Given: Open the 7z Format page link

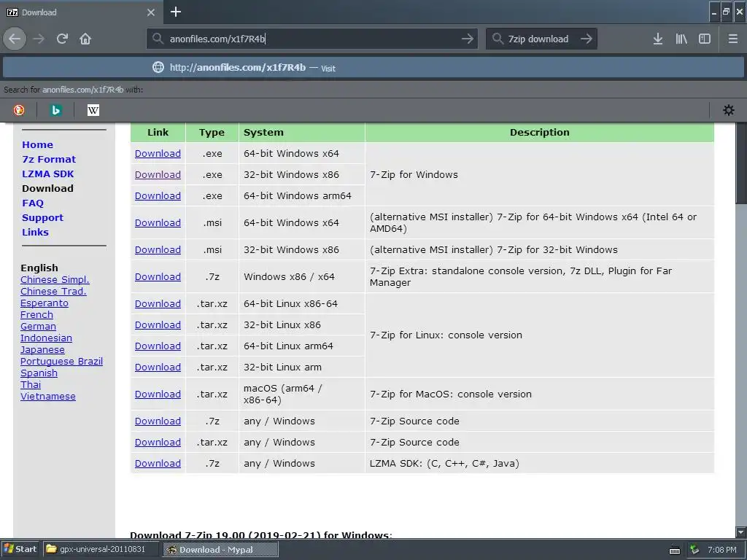Looking at the screenshot, I should point(49,159).
